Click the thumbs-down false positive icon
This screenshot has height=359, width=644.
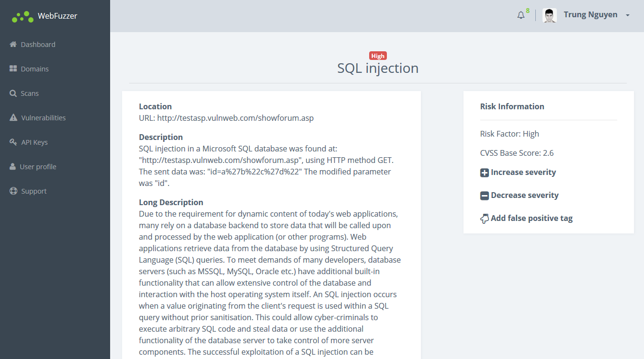(485, 219)
